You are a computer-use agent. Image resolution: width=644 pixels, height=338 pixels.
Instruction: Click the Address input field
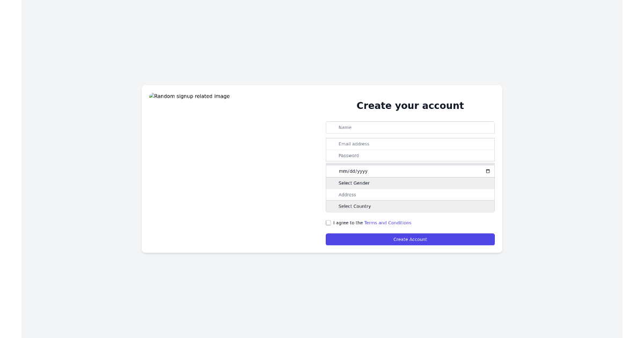[x=410, y=194]
